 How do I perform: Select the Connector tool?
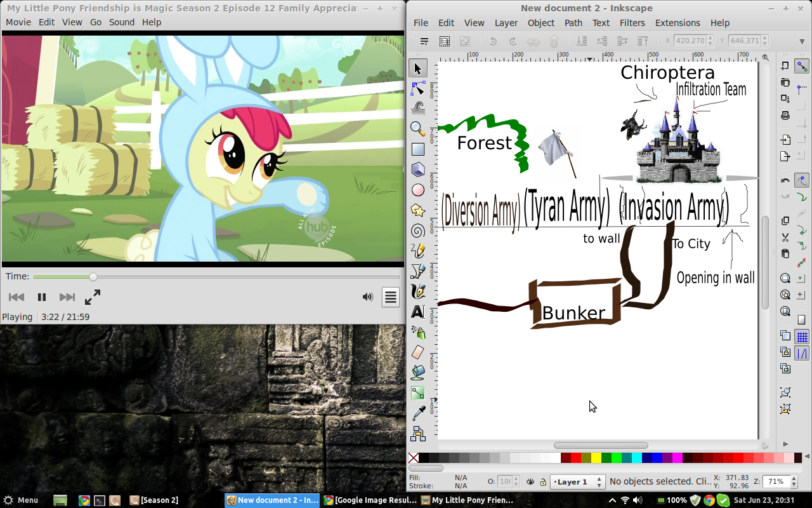[x=418, y=434]
